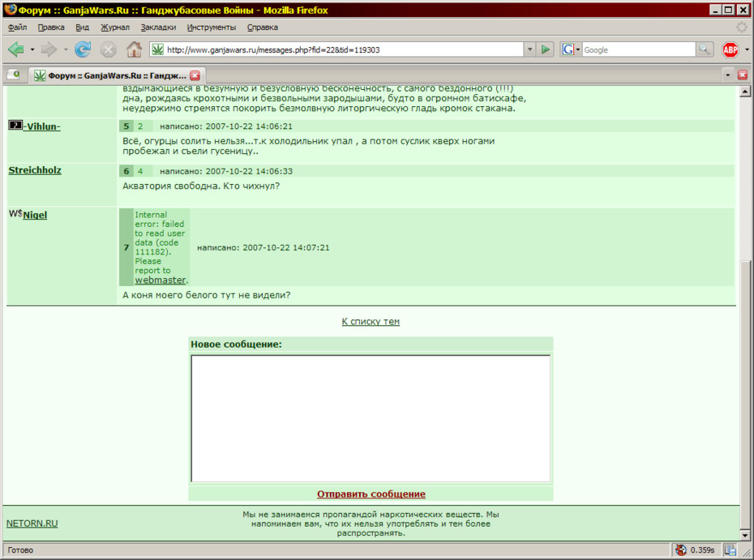
Task: Click the Готово status bar text
Action: click(20, 550)
